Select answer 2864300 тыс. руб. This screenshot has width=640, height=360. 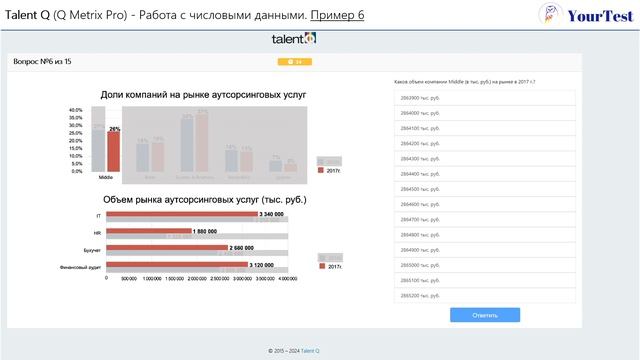485,159
